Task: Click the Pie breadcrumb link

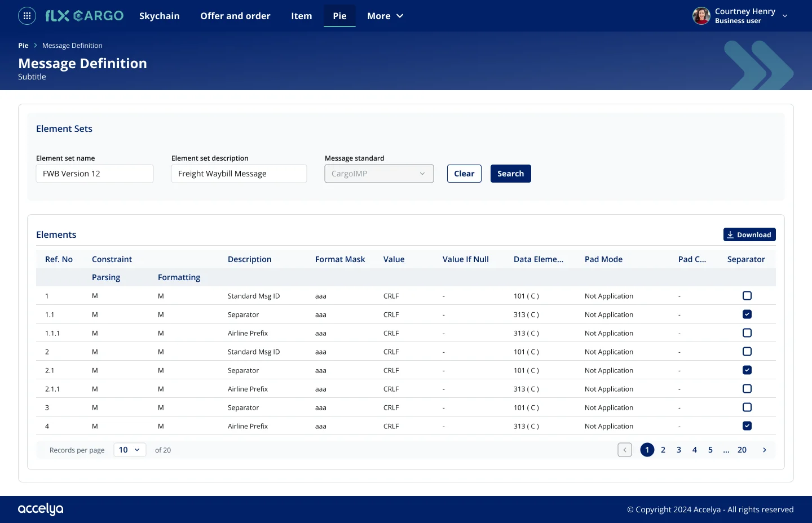Action: pos(23,46)
